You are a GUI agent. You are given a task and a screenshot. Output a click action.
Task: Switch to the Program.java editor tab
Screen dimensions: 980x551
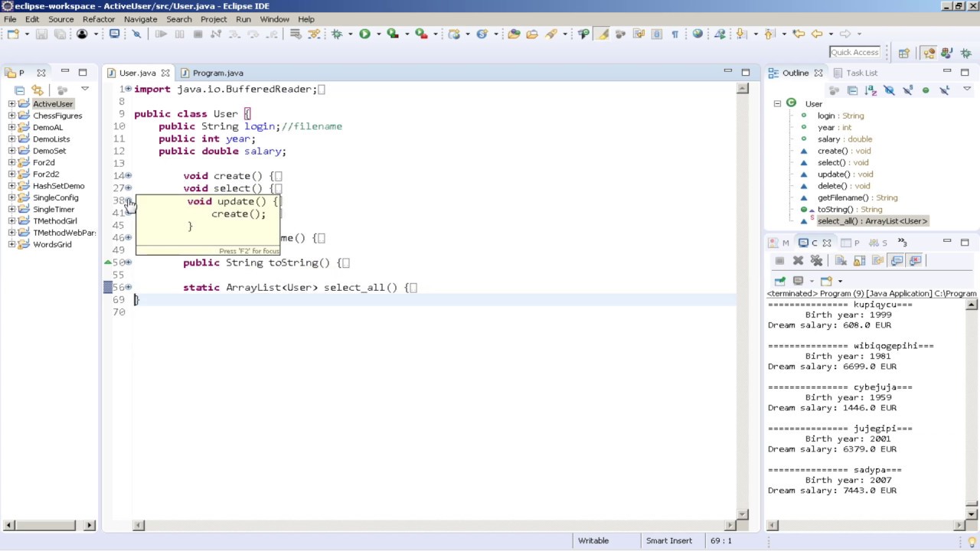[x=212, y=73]
